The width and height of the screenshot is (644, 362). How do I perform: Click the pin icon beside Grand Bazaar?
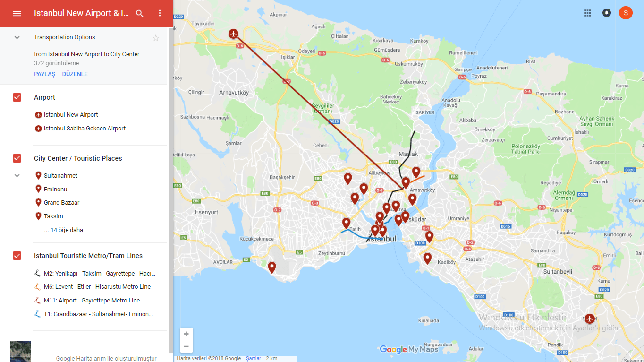(39, 202)
